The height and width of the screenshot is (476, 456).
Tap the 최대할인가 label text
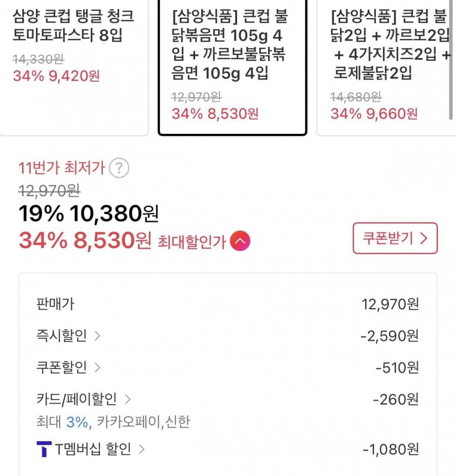pos(192,242)
